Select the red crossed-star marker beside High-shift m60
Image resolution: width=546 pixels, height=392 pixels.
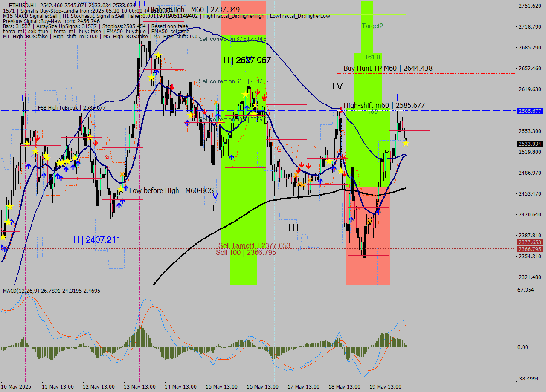(x=341, y=110)
